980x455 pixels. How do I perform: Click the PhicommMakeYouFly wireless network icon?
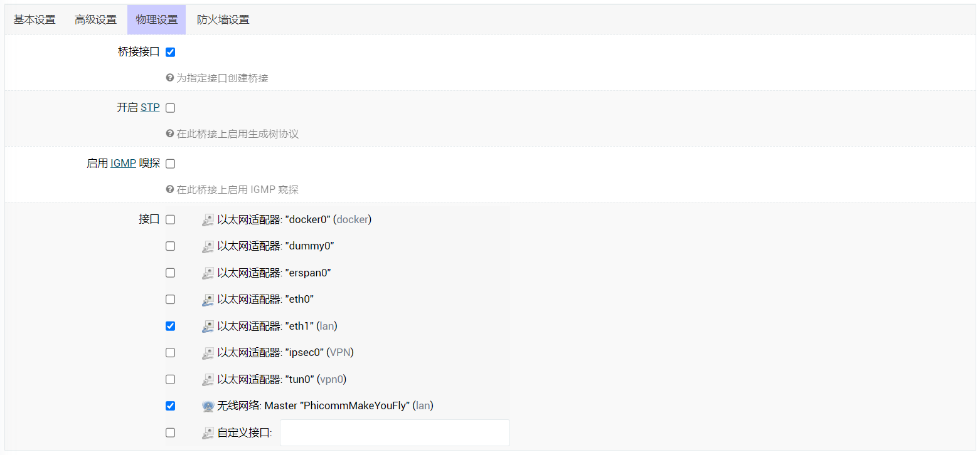[x=208, y=406]
